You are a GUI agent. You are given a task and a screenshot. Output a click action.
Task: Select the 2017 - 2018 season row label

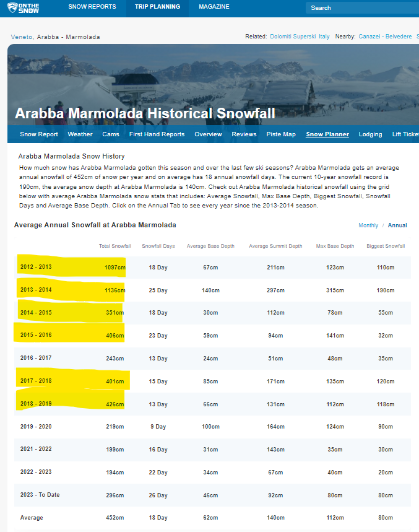(x=36, y=381)
